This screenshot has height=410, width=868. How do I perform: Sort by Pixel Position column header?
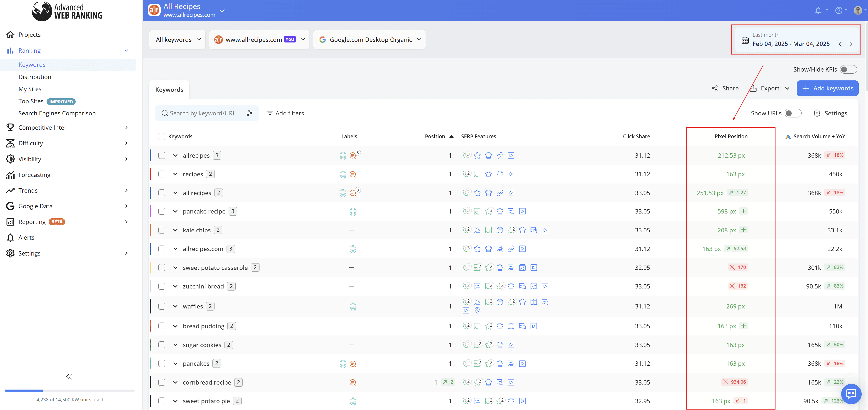coord(731,137)
